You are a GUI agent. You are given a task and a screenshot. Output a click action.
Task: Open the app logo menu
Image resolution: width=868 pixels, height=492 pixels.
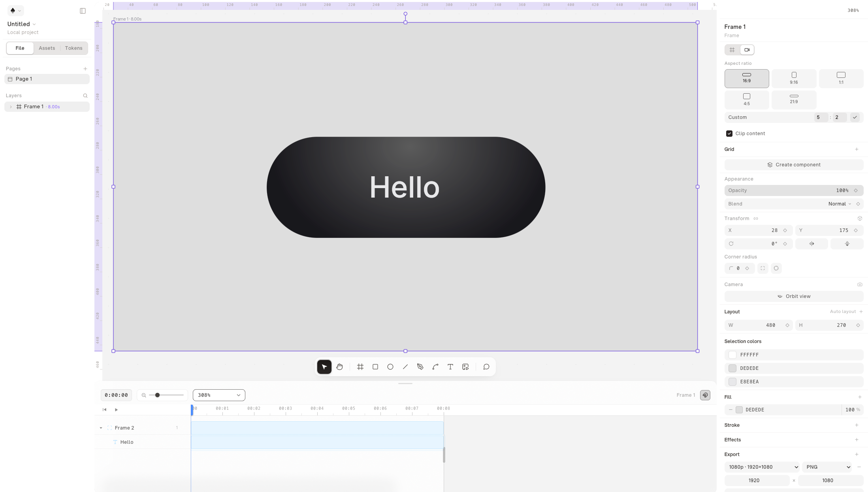pyautogui.click(x=15, y=11)
